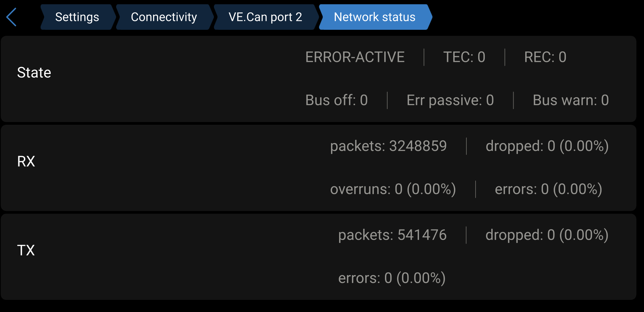Click the TEC: 0 counter
Image resolution: width=644 pixels, height=312 pixels.
pyautogui.click(x=464, y=57)
